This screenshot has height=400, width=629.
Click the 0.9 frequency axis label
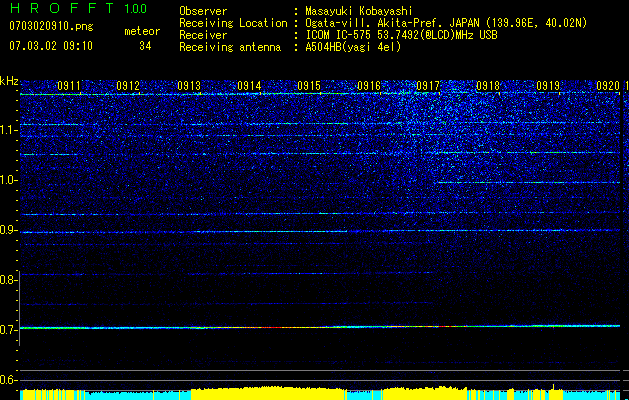pos(8,230)
